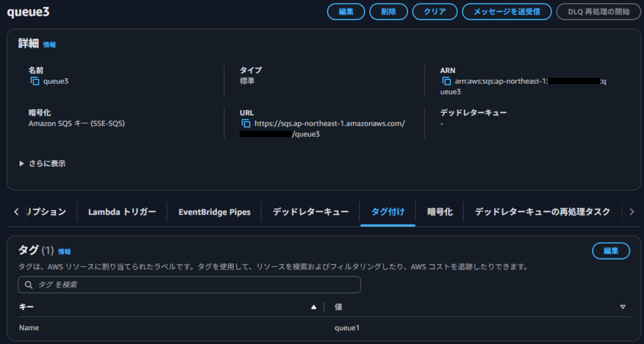
Task: Focus the タグを検索 search field
Action: (x=189, y=285)
